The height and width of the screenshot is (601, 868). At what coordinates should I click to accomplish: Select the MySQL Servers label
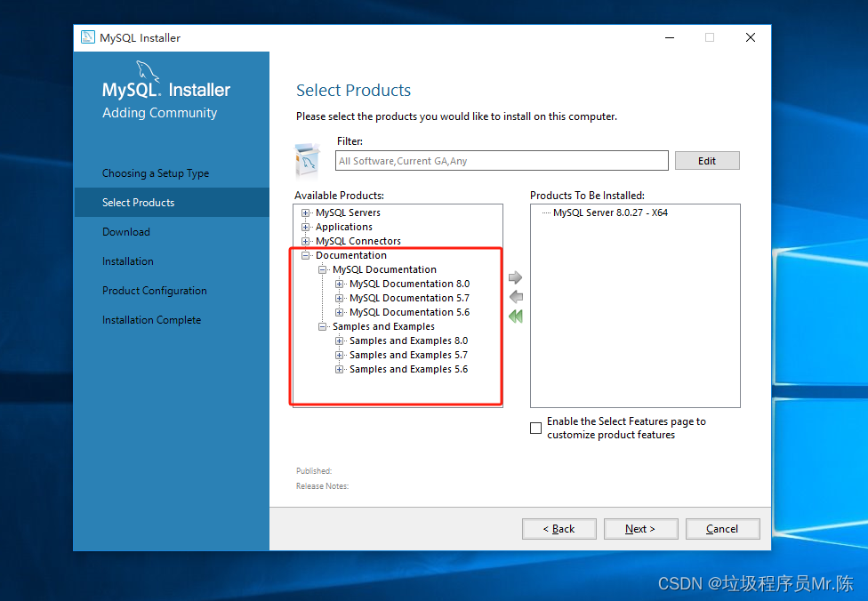[349, 212]
